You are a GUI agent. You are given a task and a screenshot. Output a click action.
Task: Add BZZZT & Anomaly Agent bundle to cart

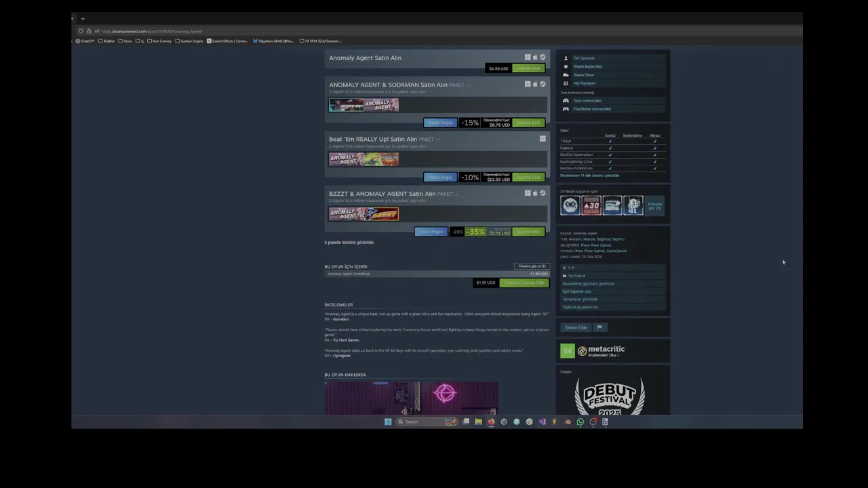528,232
